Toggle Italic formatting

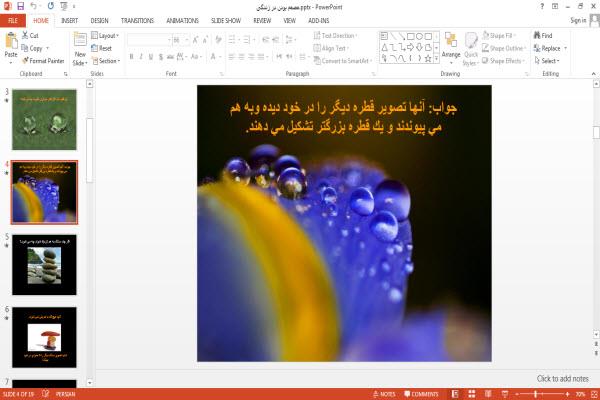[x=141, y=57]
